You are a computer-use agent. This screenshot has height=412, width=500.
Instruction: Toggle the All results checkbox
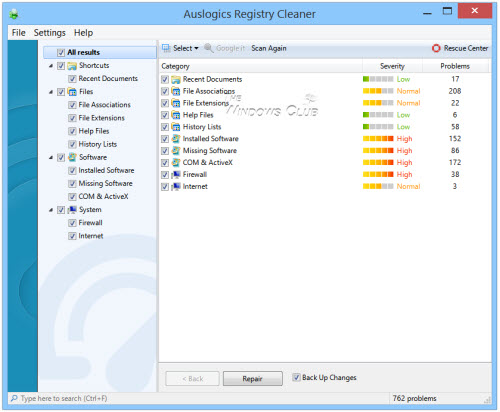(x=61, y=53)
